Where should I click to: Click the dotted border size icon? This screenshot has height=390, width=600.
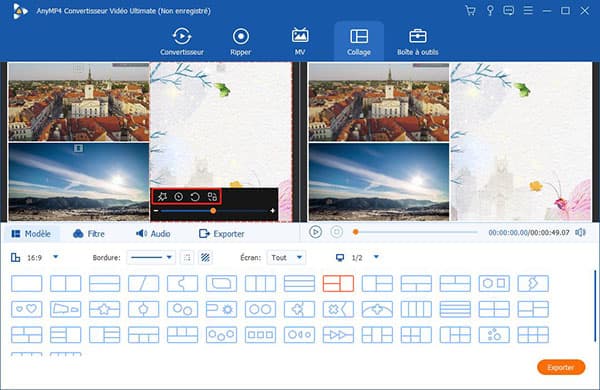[x=187, y=258]
